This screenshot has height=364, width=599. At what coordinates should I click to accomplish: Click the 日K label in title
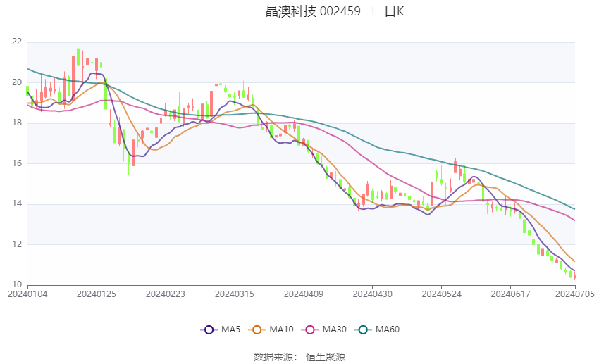(394, 11)
